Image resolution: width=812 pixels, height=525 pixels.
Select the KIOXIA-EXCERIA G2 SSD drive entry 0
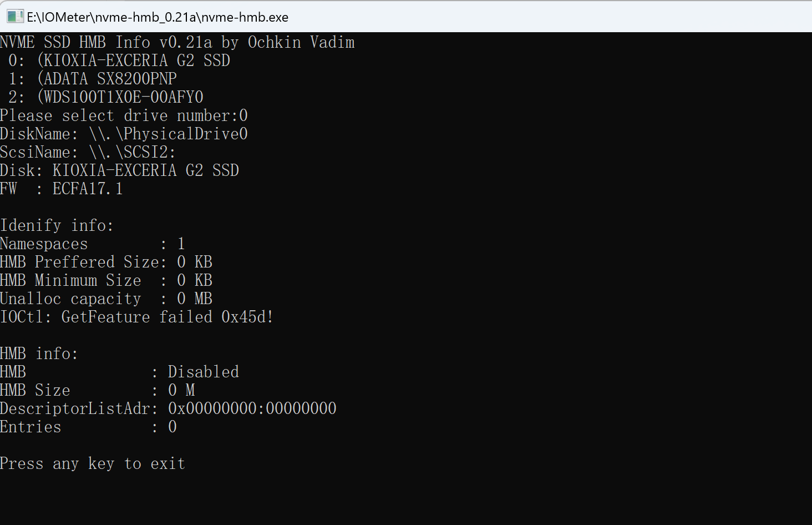(119, 60)
